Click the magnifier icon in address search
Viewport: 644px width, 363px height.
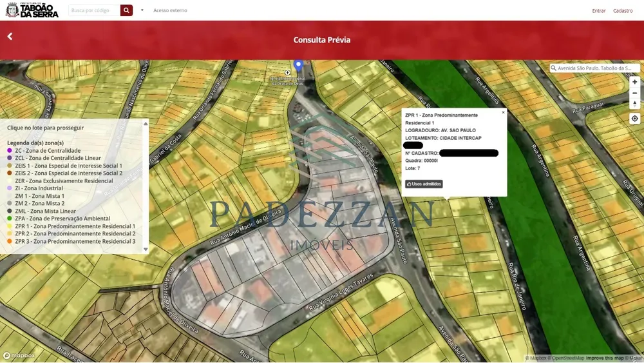click(x=554, y=68)
